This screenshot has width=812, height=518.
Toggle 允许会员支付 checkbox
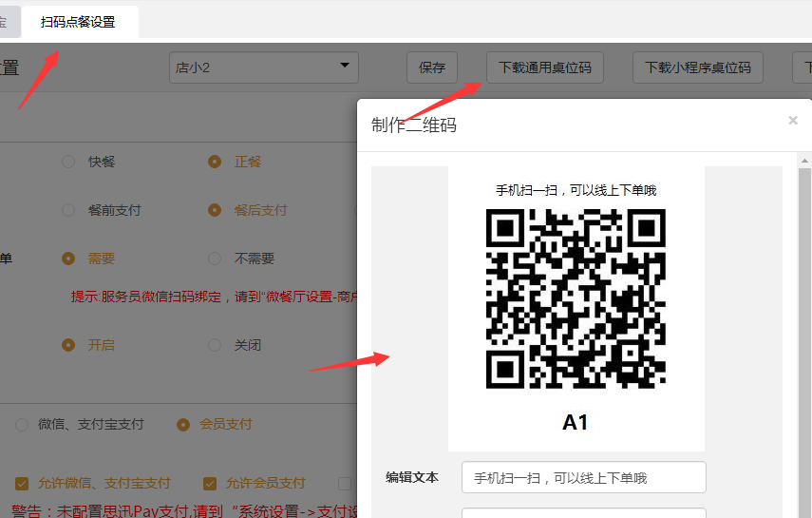pyautogui.click(x=210, y=483)
